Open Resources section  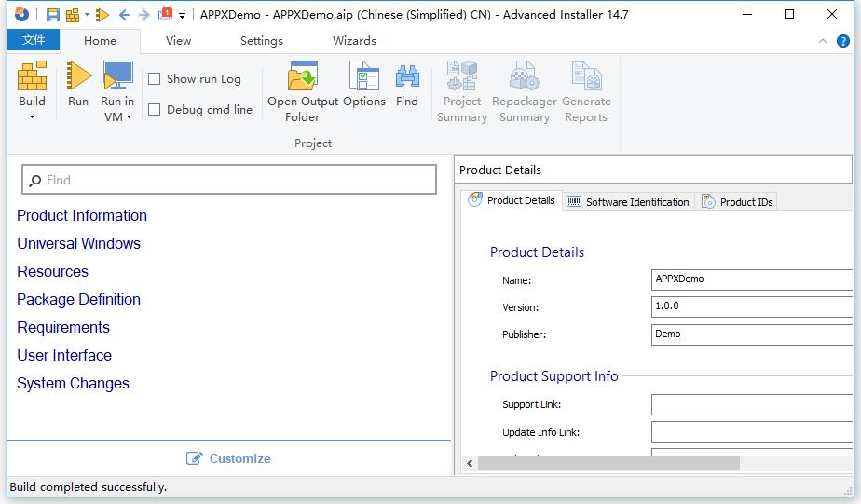(x=52, y=272)
